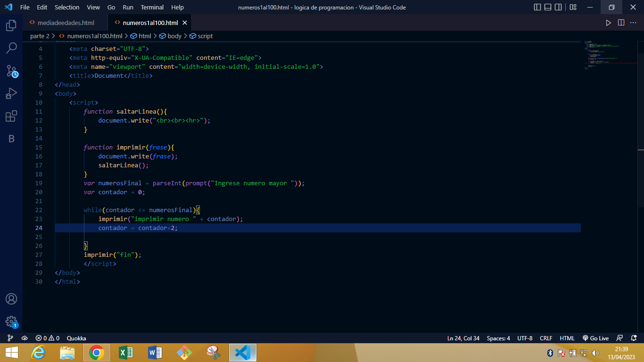
Task: Click the volume speaker icon in system tray
Action: point(595,353)
